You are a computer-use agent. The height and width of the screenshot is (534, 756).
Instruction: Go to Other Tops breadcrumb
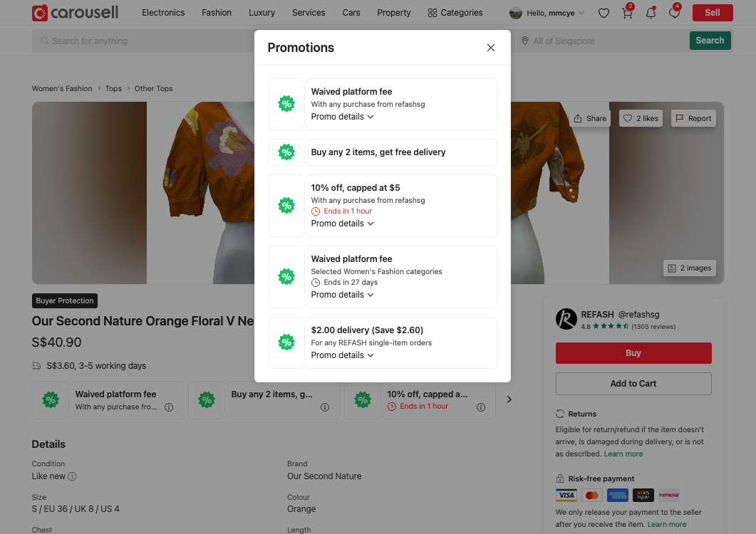pos(153,89)
